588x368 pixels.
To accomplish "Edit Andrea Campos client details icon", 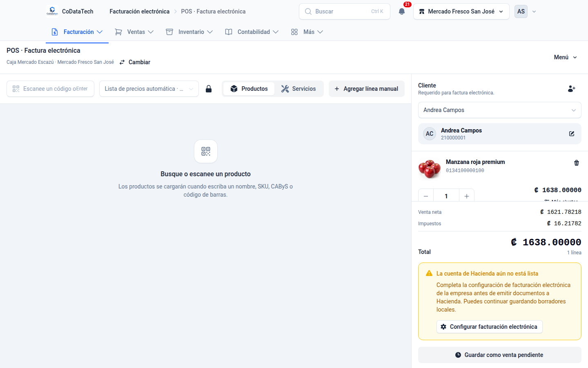I will click(x=572, y=134).
